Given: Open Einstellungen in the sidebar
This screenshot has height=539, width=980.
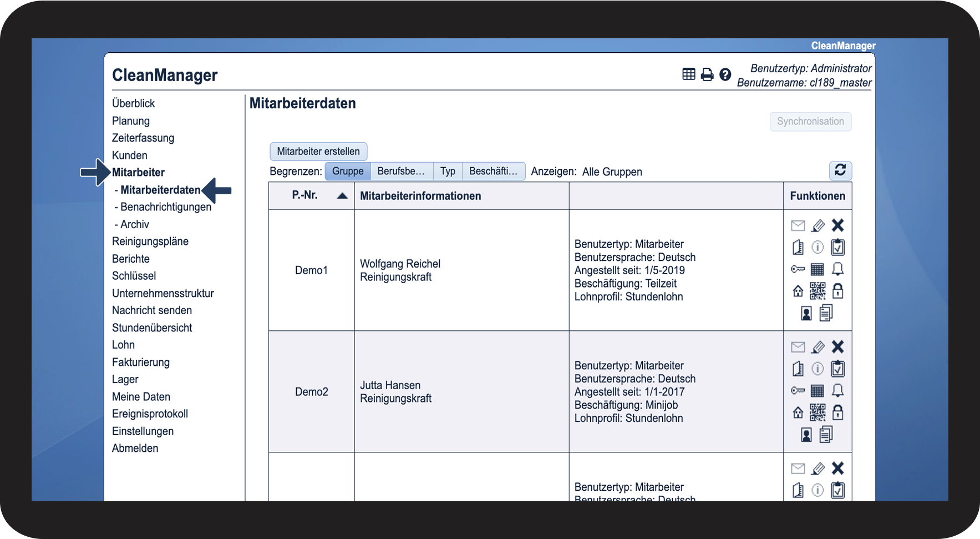Looking at the screenshot, I should (143, 431).
